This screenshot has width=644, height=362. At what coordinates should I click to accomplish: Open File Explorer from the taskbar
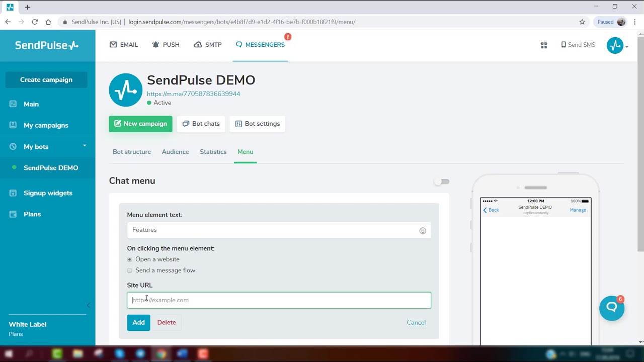point(77,354)
